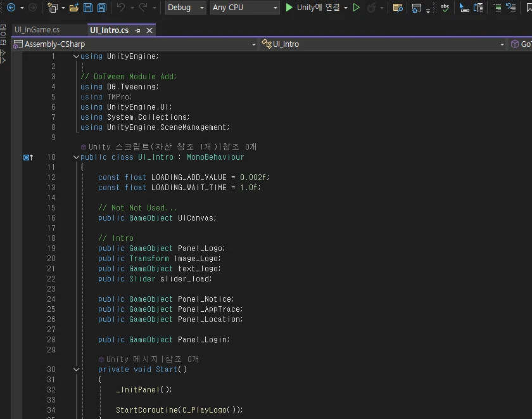532x419 pixels.
Task: Save the current file with Save icon
Action: pos(87,8)
